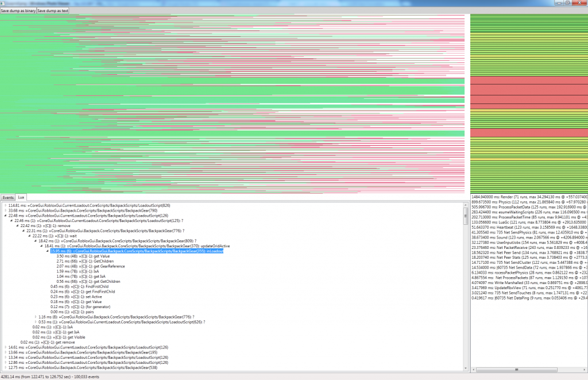The width and height of the screenshot is (588, 380).
Task: Click the vertical scrollbar of the Lua tree
Action: click(x=466, y=287)
